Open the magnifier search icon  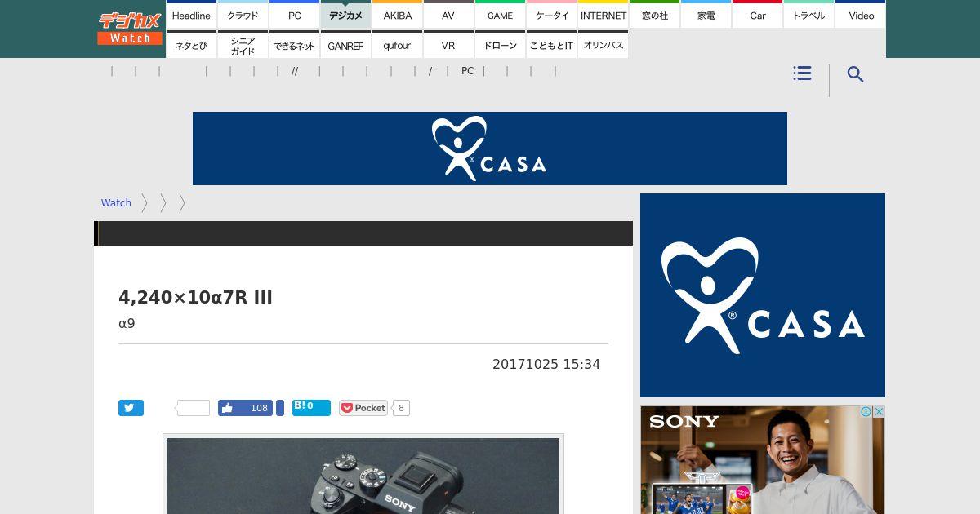(855, 74)
